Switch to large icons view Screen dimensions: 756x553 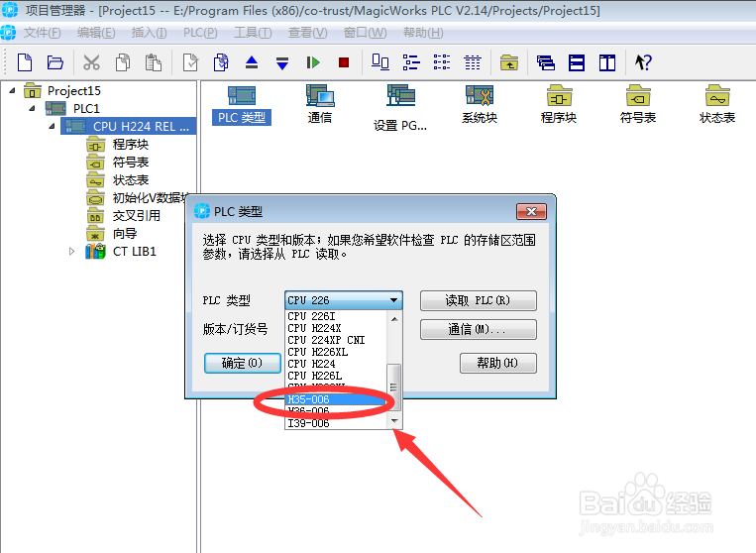379,62
